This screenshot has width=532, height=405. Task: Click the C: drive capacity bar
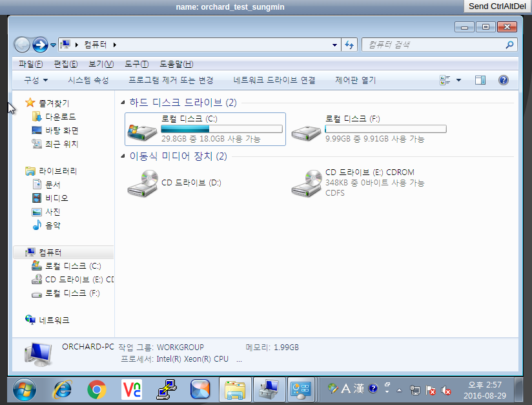pyautogui.click(x=221, y=129)
